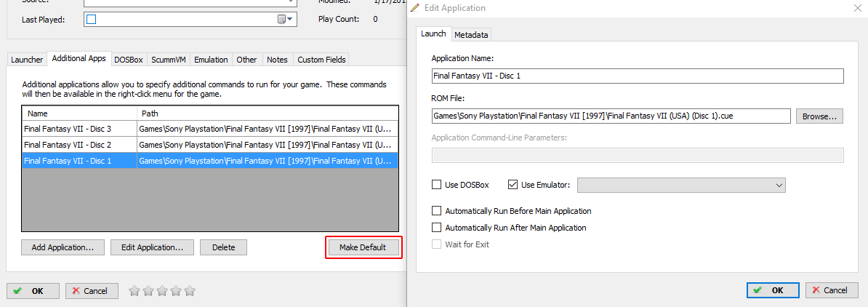Browse for a ROM file
Image resolution: width=868 pixels, height=307 pixels.
point(819,116)
